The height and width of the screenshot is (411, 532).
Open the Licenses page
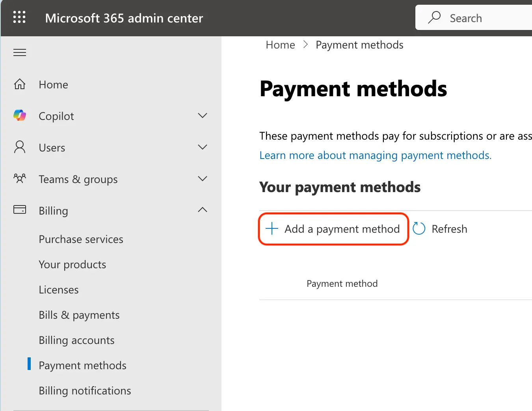click(x=59, y=290)
